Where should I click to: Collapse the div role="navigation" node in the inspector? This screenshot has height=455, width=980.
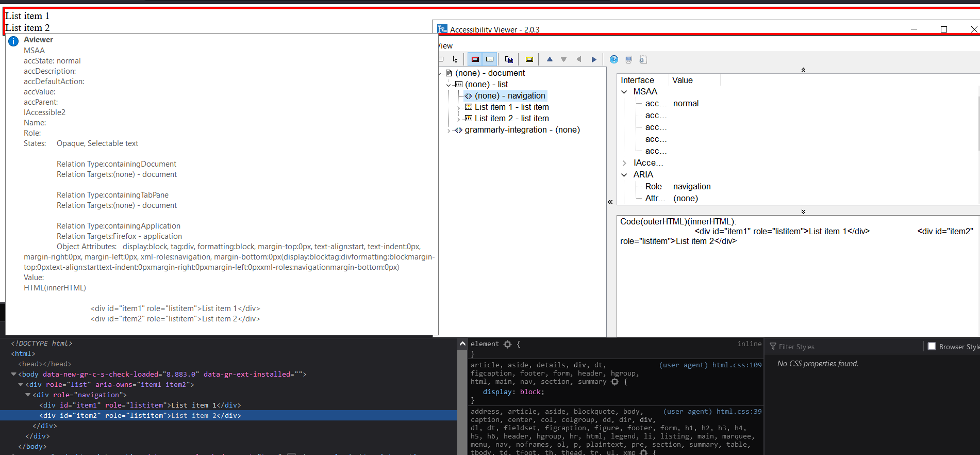pos(28,395)
